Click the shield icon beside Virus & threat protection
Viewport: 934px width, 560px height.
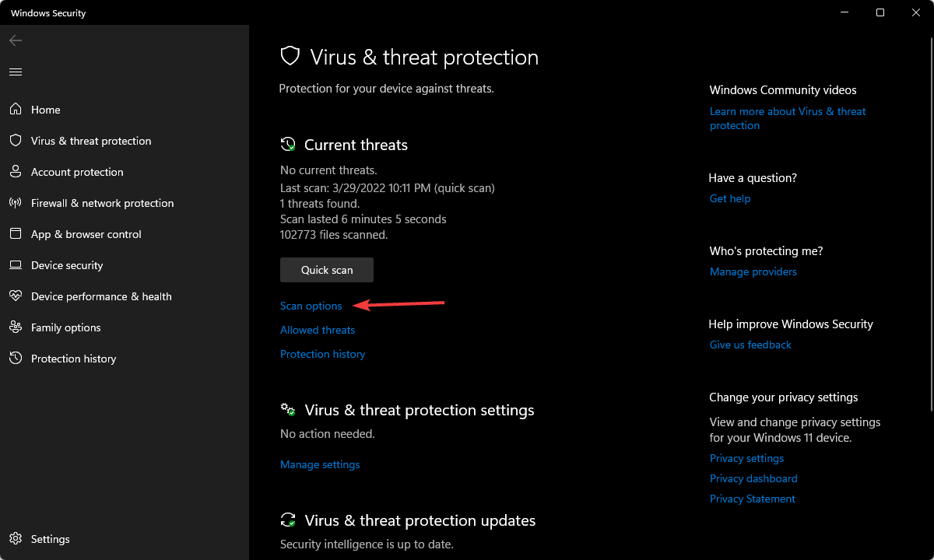coord(290,56)
